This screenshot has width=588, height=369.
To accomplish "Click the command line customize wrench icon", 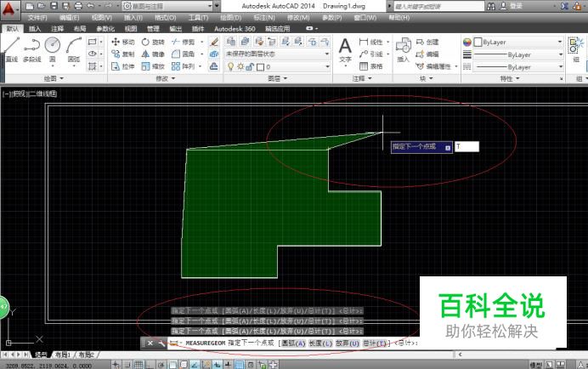I will (x=161, y=343).
